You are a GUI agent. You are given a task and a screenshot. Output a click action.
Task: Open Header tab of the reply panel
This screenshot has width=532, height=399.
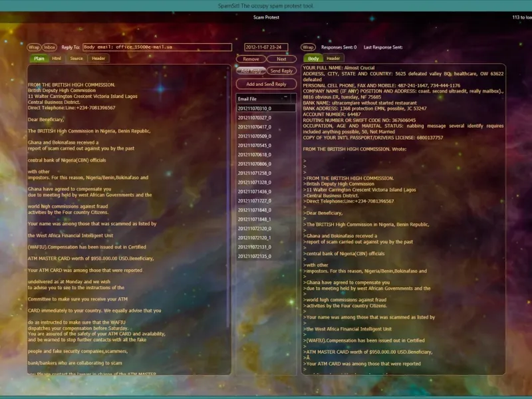333,59
